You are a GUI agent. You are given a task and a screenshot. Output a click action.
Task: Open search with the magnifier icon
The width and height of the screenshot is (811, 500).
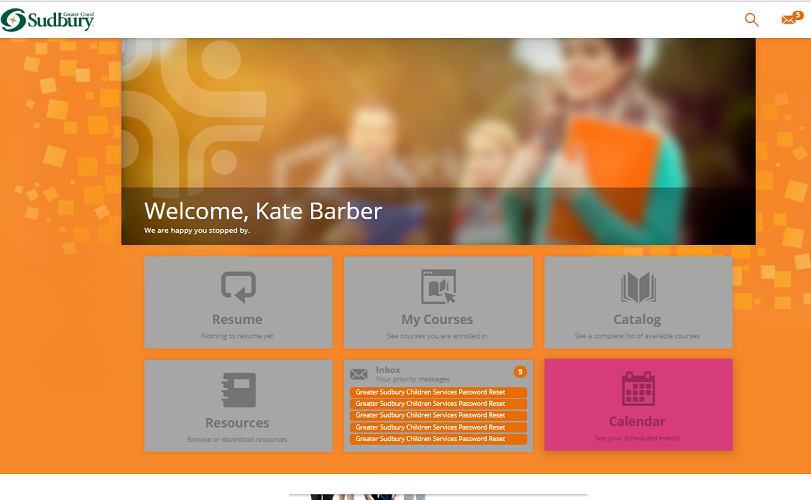point(752,19)
